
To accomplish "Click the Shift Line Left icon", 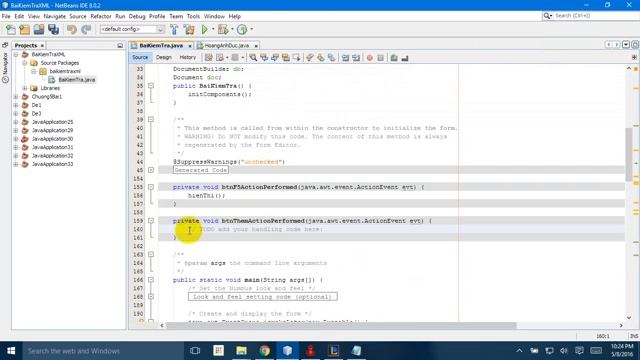I will [345, 58].
